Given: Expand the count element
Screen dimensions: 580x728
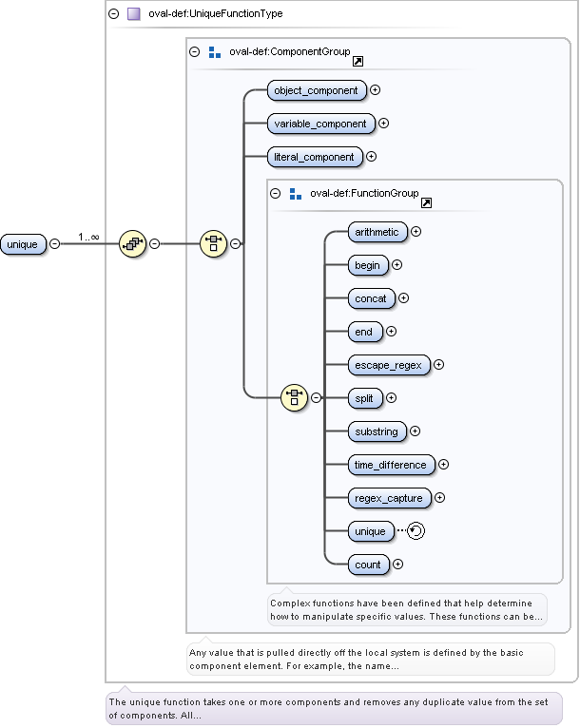Looking at the screenshot, I should tap(397, 565).
